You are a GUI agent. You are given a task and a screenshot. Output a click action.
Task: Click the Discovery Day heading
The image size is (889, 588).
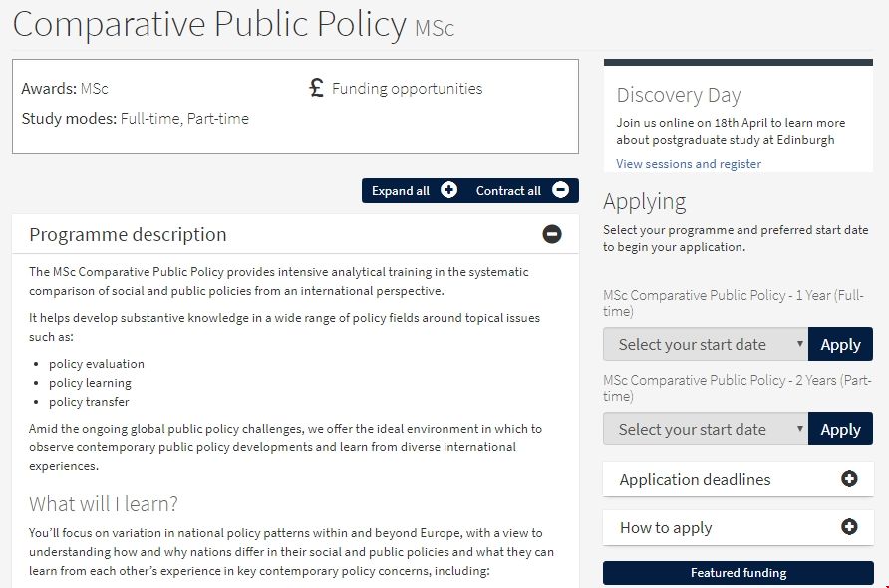(x=678, y=95)
